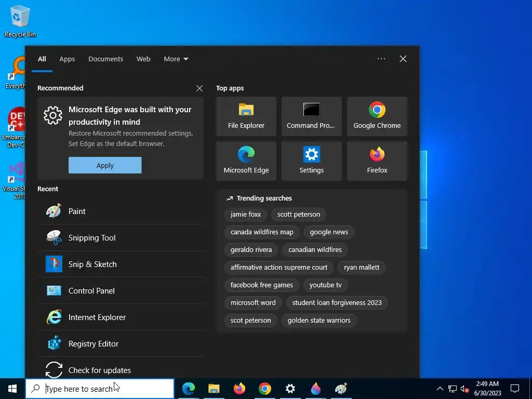The image size is (532, 399).
Task: Open Recycle Bin on desktop
Action: 20,21
